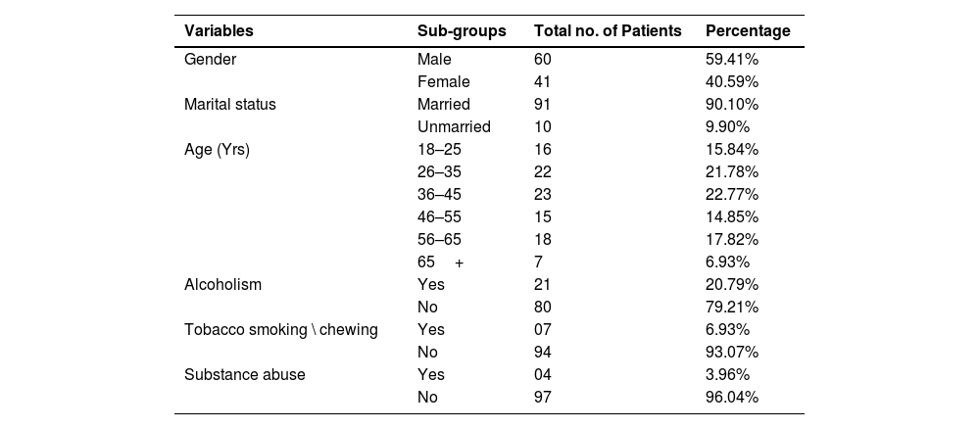This screenshot has width=980, height=429.
Task: Click the 96.04% percentage value
Action: pyautogui.click(x=732, y=397)
